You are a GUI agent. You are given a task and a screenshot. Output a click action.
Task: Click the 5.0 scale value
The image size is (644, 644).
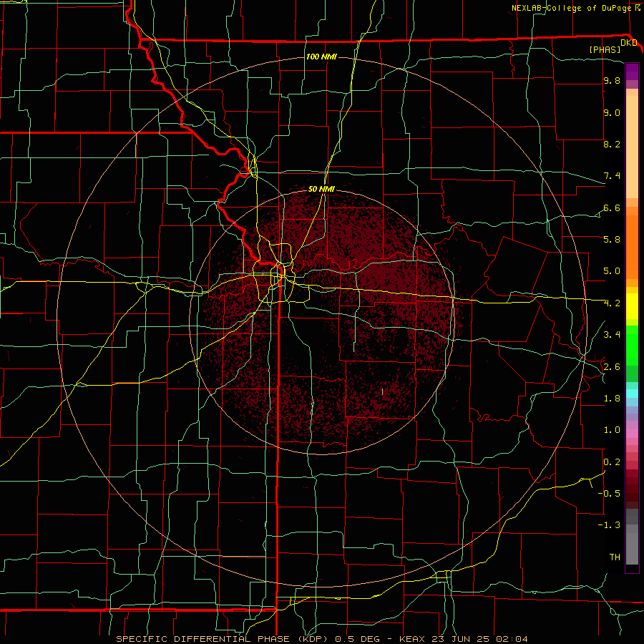(612, 271)
